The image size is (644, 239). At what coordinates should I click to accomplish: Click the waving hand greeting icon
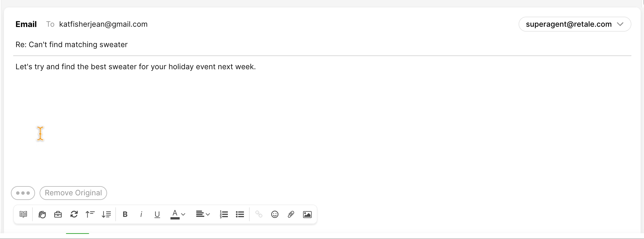pos(42,214)
